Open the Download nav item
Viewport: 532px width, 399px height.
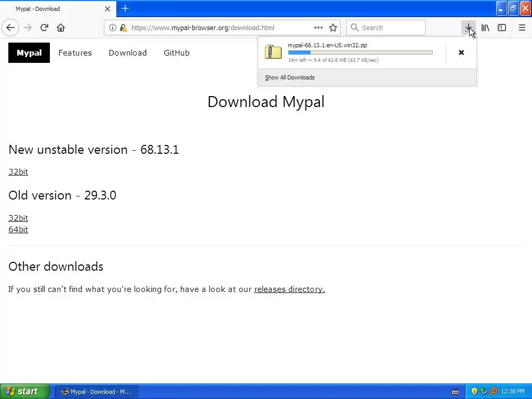[128, 52]
